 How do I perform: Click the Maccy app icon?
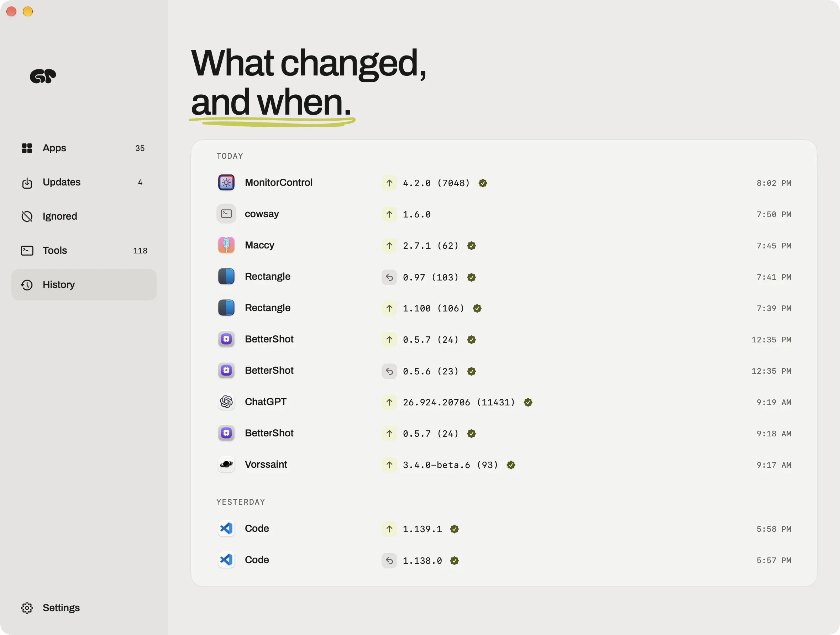click(x=226, y=245)
